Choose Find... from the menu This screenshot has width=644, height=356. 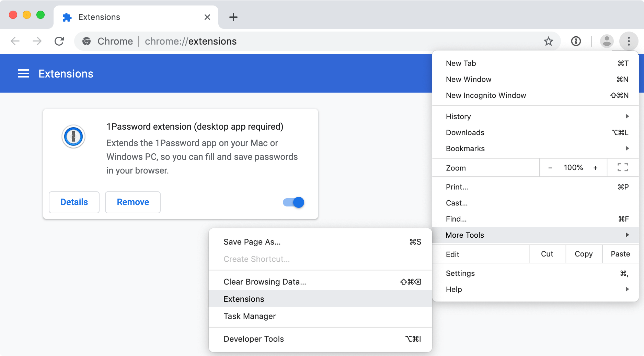tap(536, 219)
